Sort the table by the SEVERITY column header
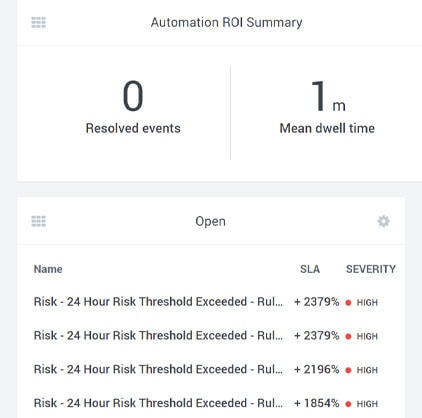Viewport: 422px width, 418px height. click(371, 269)
